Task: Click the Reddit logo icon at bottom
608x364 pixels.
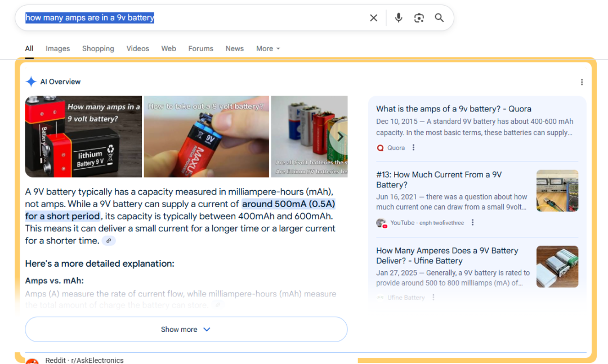Action: [32, 361]
